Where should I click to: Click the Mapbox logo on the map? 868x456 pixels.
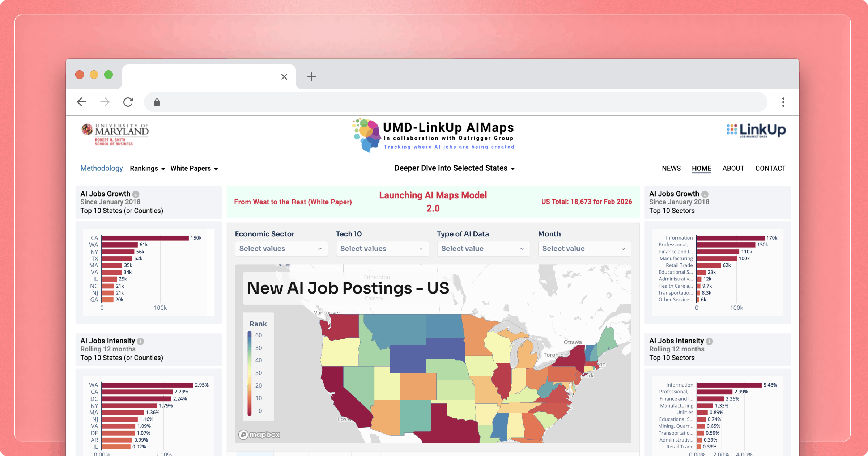(259, 434)
